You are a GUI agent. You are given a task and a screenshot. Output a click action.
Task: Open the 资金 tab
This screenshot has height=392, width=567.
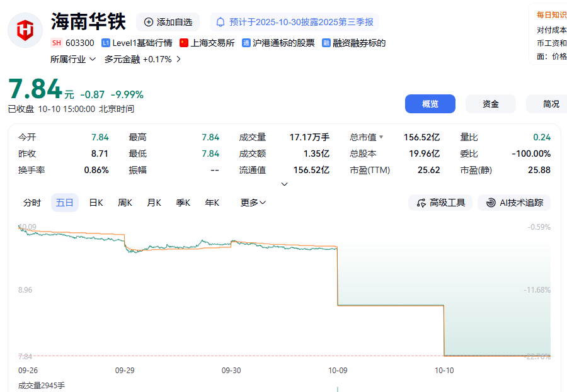[x=490, y=104]
